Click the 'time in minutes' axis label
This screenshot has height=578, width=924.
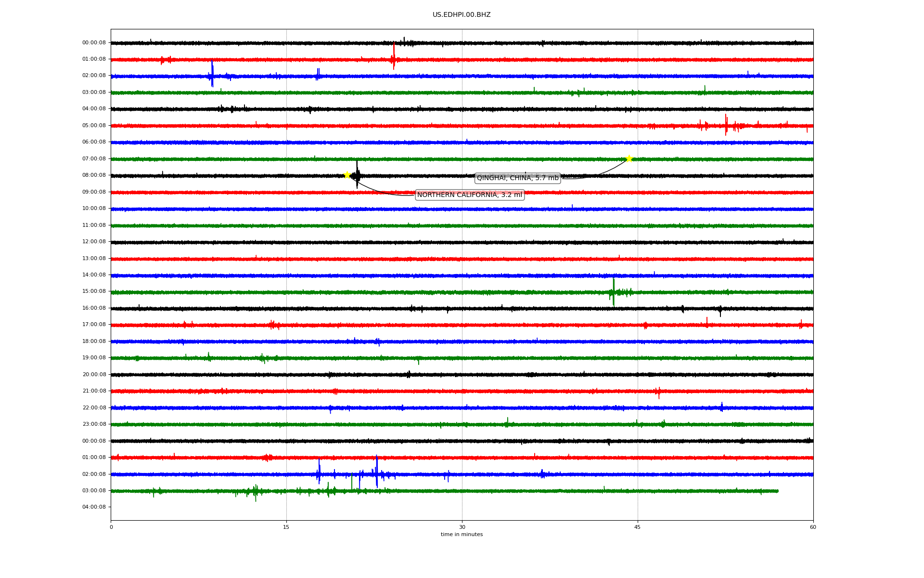click(462, 535)
